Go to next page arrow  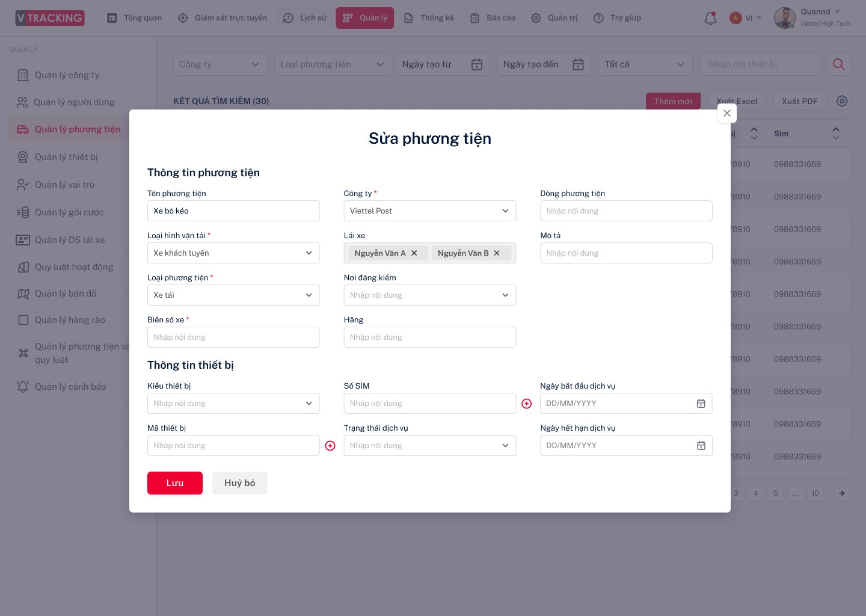pyautogui.click(x=842, y=493)
